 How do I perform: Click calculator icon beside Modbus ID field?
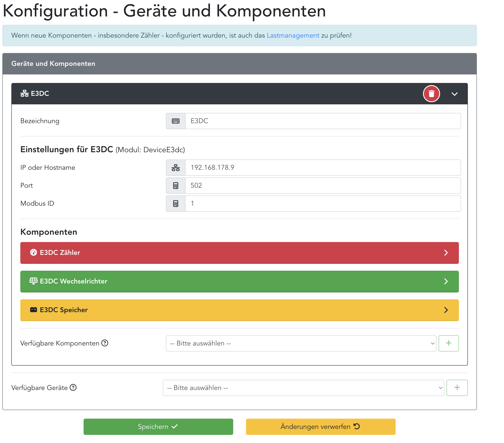click(x=175, y=204)
